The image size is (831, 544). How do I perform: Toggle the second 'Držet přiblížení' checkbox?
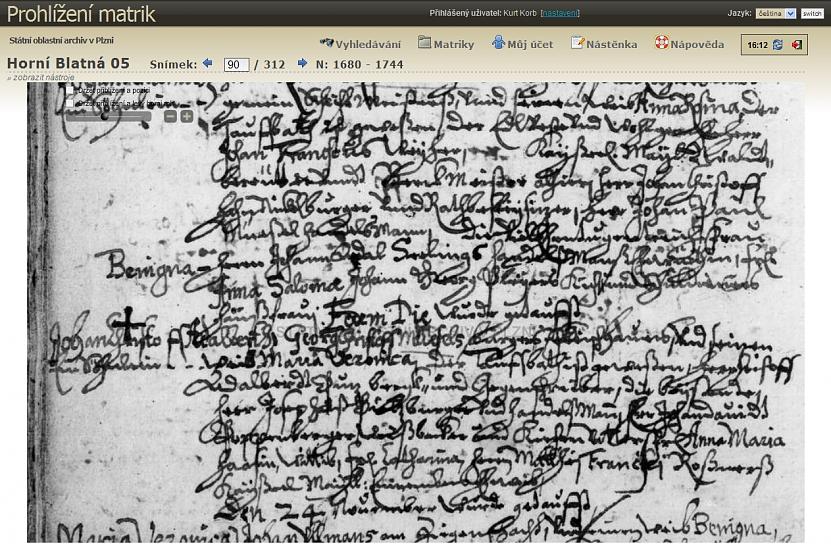(71, 102)
